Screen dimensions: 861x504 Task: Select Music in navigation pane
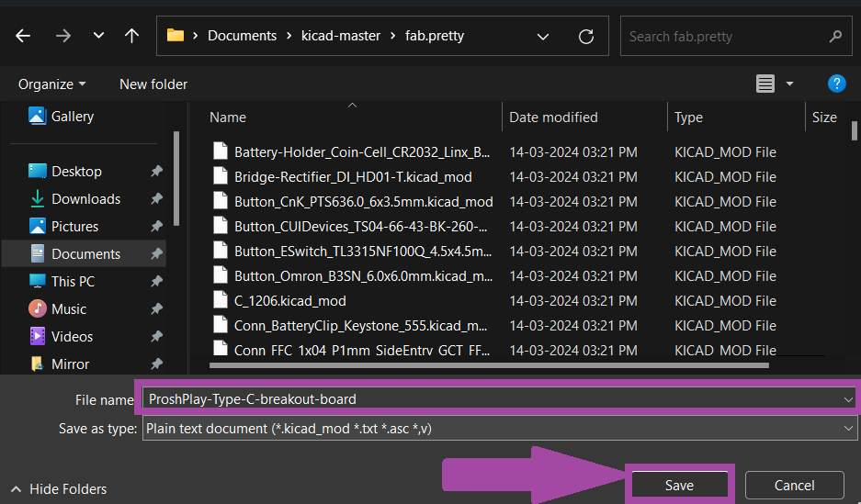[x=69, y=309]
